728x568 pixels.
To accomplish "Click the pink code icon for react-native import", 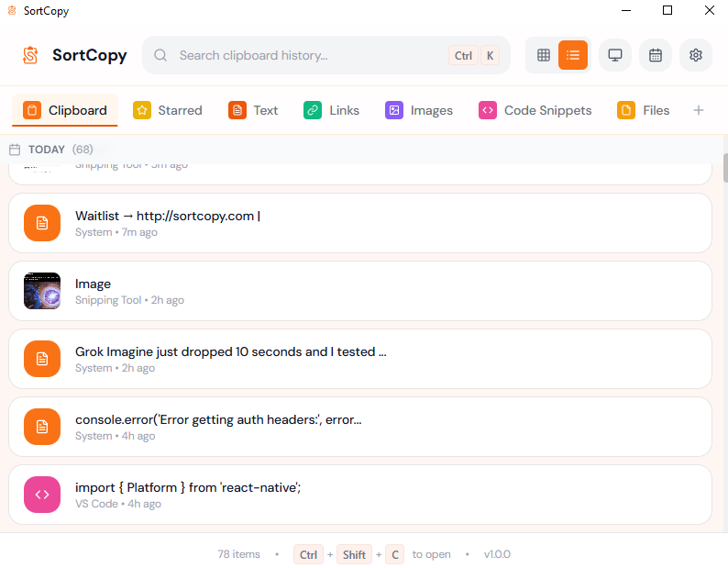I will click(x=42, y=495).
